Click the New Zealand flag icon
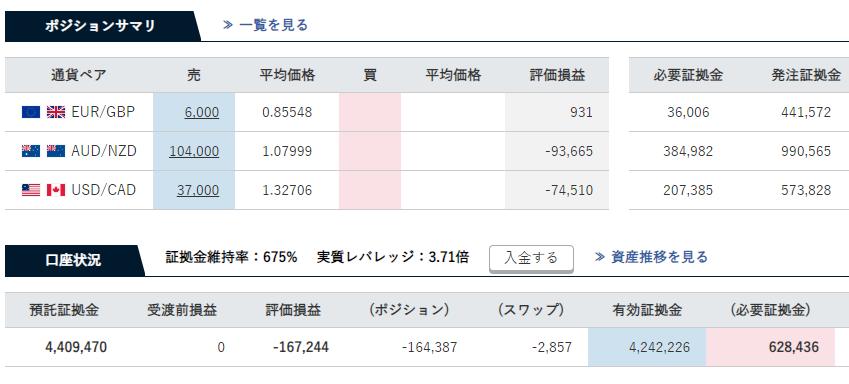 (56, 151)
